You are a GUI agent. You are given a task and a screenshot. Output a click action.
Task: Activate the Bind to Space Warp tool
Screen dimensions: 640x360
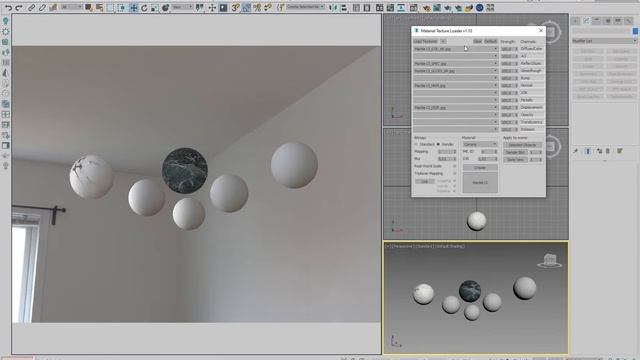53,7
